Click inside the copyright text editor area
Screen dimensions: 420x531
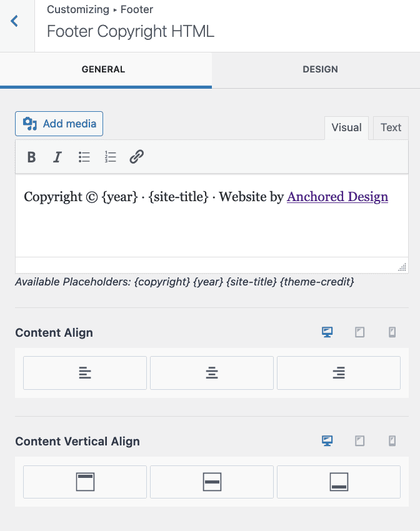(212, 216)
